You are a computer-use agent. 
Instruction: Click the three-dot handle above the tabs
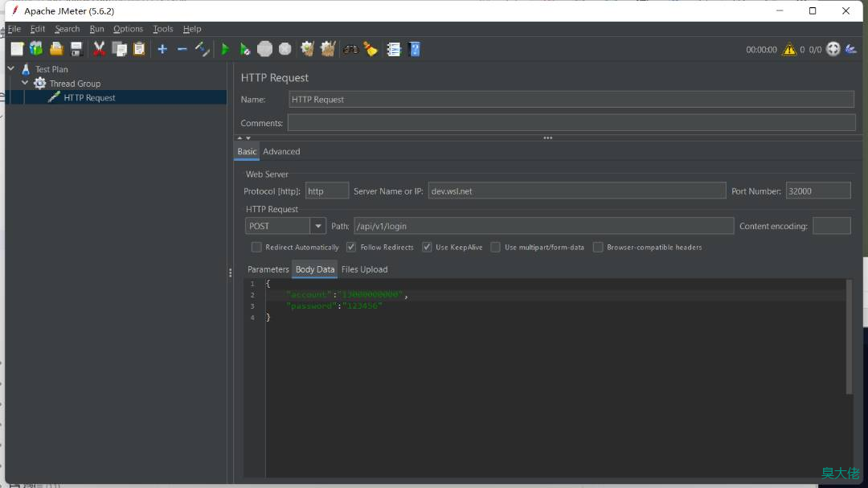(547, 138)
